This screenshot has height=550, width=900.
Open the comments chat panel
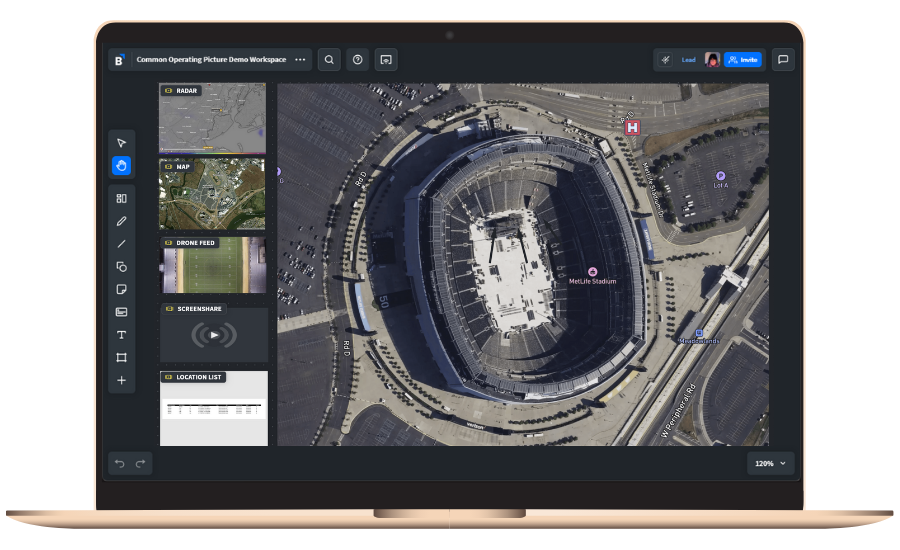(783, 60)
